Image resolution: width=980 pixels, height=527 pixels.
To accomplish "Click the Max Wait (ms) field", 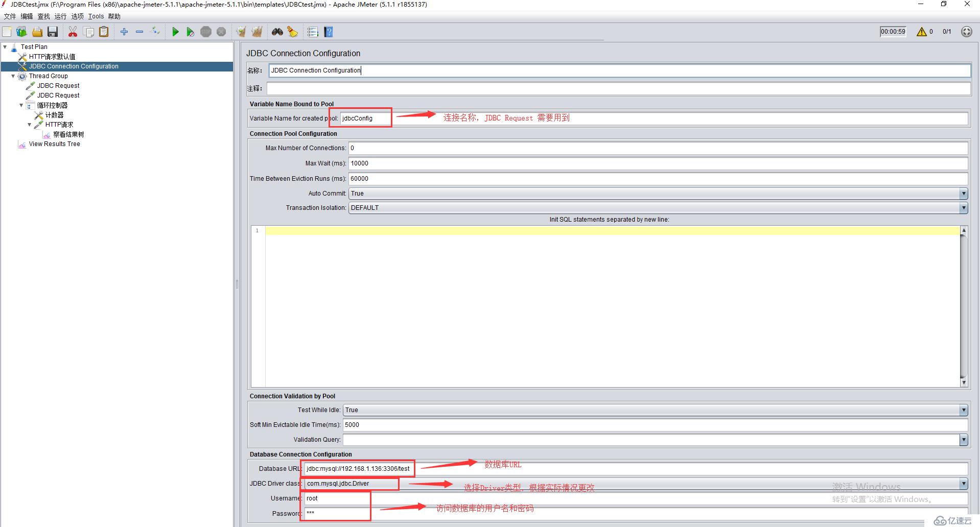I will [658, 163].
